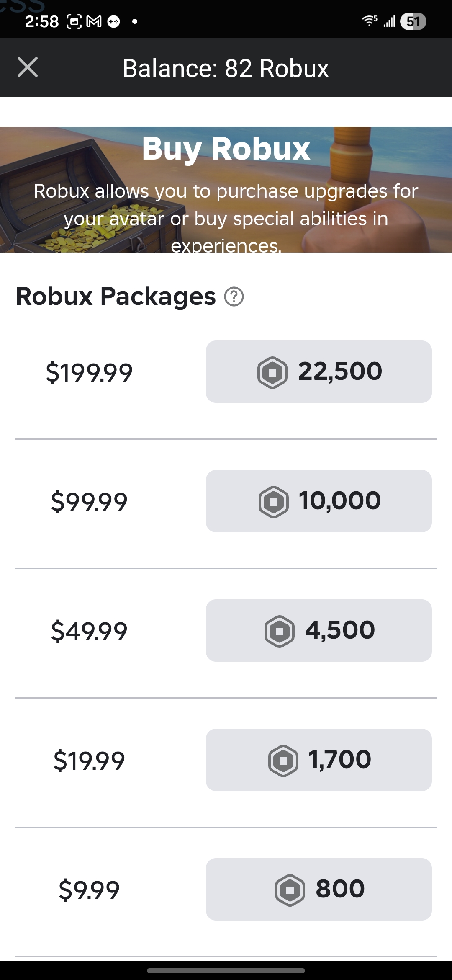Tap the Buy Robux treasure chest banner
Viewport: 452px width, 980px height.
pyautogui.click(x=226, y=190)
